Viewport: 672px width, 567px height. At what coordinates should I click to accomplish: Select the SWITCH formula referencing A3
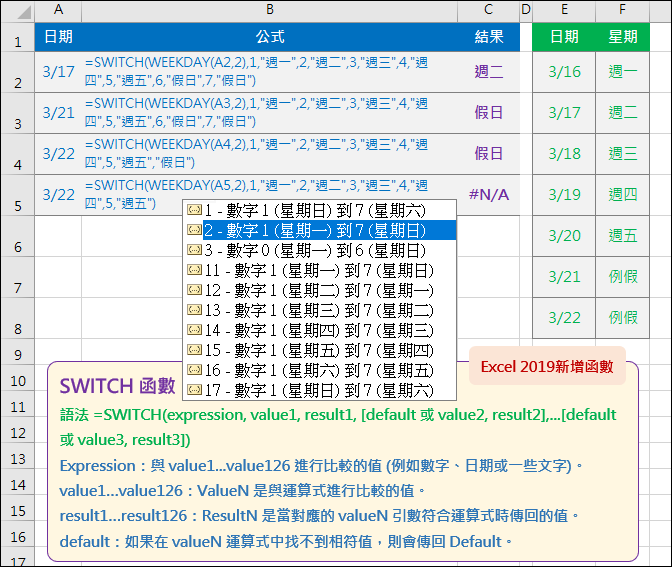pyautogui.click(x=270, y=113)
